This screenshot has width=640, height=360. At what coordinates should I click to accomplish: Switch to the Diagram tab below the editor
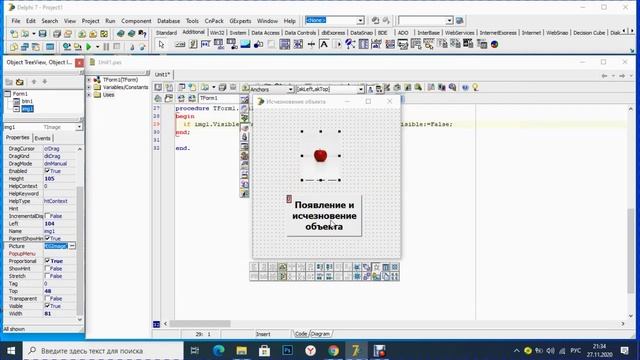click(x=320, y=334)
